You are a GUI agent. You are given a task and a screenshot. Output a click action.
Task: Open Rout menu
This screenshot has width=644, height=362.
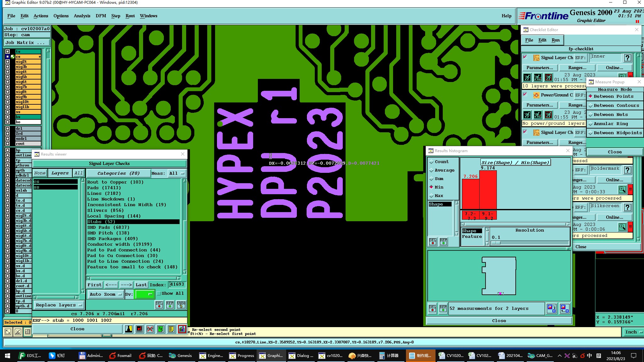tap(130, 16)
